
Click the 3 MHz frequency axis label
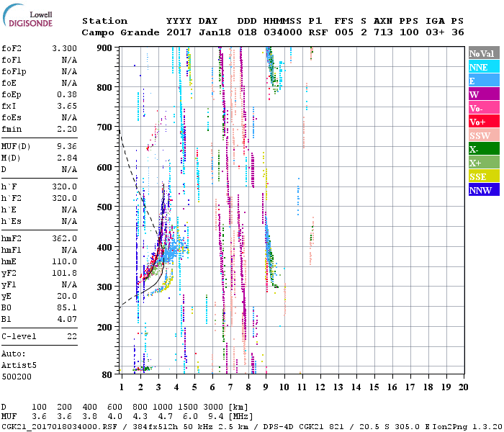(158, 387)
